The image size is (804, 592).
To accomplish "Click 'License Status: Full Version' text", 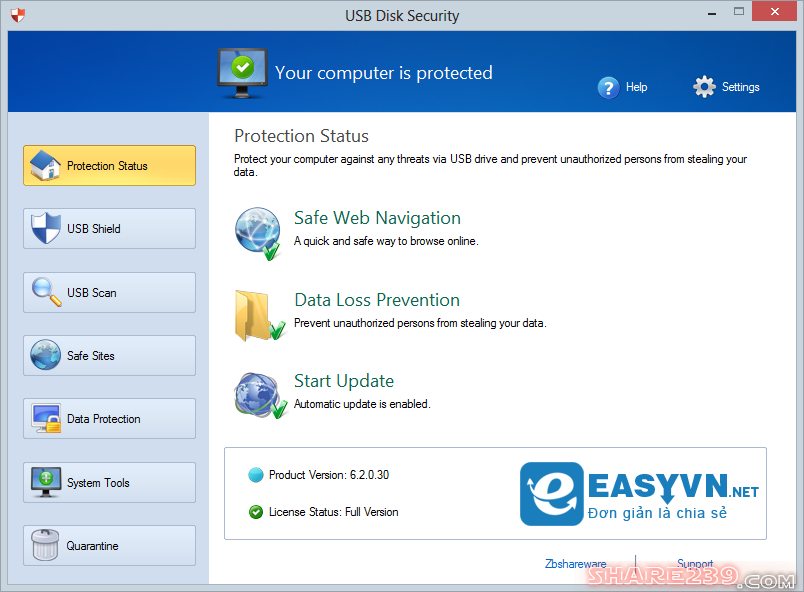I will click(x=334, y=512).
